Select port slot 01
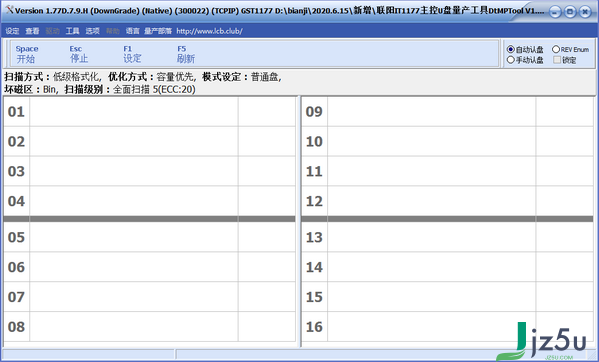The image size is (599, 362). [x=149, y=112]
